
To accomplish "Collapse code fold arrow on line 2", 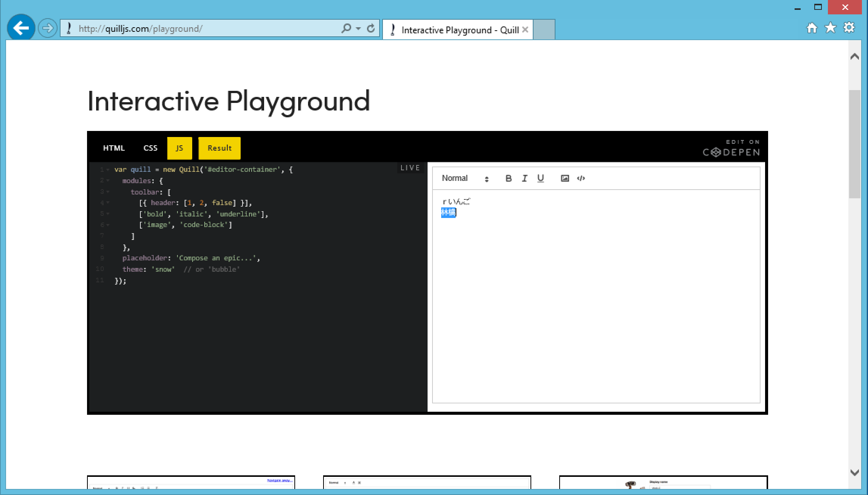I will coord(108,181).
